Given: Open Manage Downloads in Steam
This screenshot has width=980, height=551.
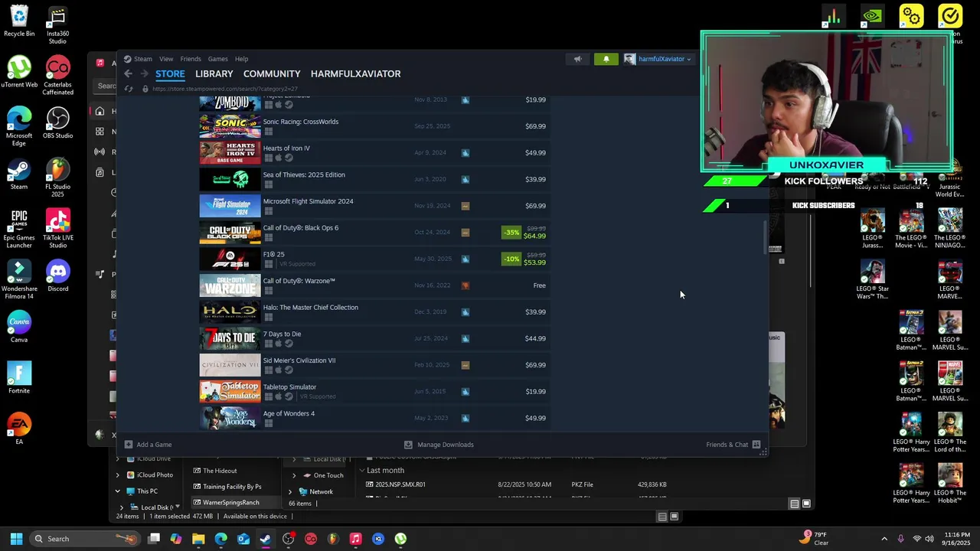Looking at the screenshot, I should tap(439, 445).
